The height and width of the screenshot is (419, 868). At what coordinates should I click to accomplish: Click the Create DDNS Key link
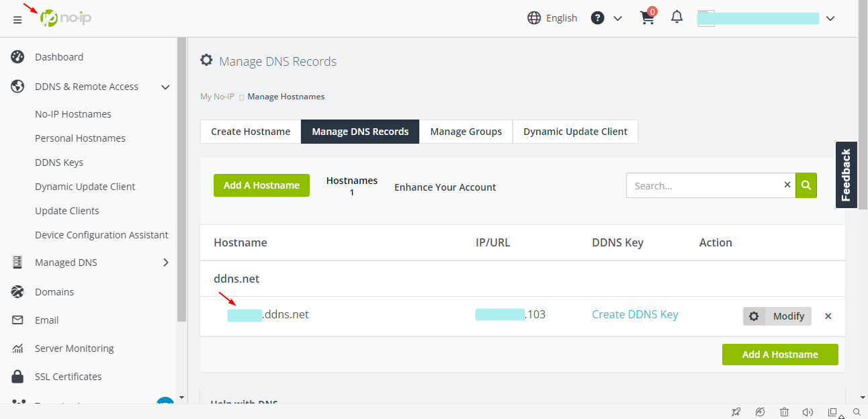(635, 314)
